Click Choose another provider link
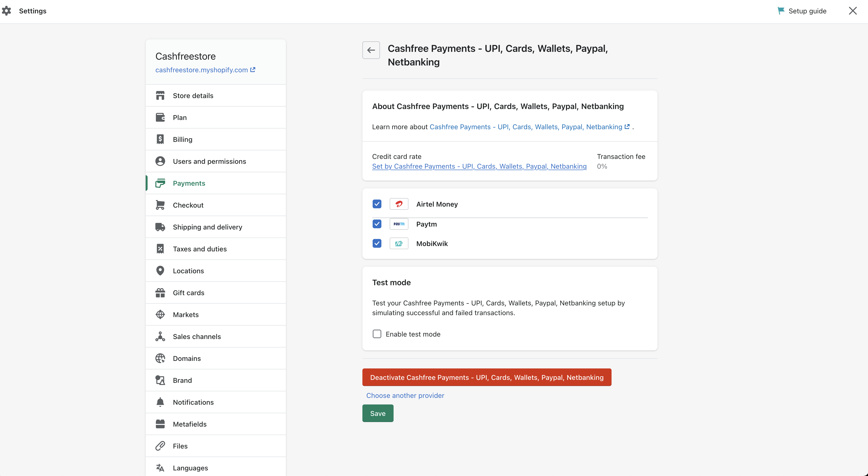Image resolution: width=868 pixels, height=476 pixels. (405, 395)
